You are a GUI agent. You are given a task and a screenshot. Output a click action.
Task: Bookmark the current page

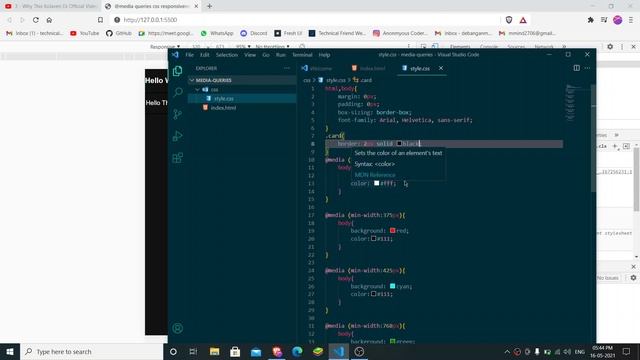tap(100, 20)
